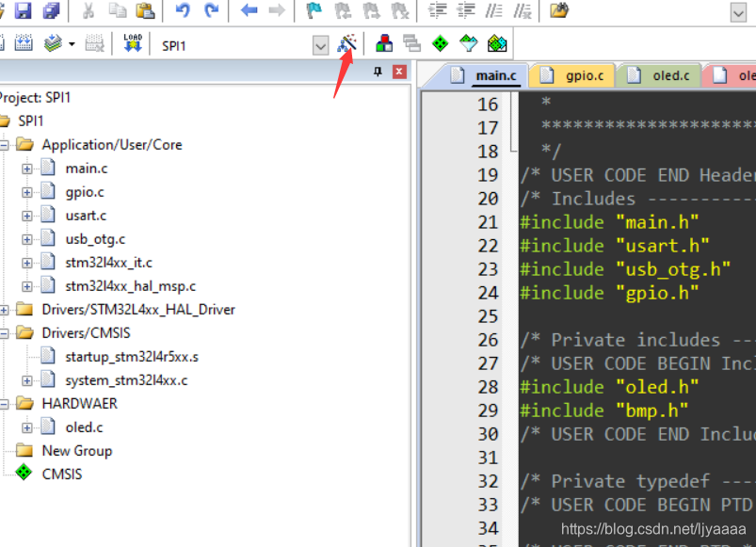Switch to the oled.c editor tab
The width and height of the screenshot is (756, 547).
[x=659, y=75]
